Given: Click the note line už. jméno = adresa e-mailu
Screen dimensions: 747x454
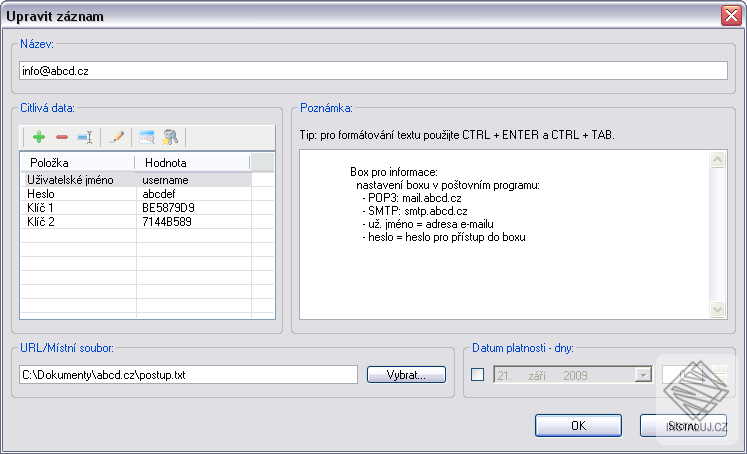Looking at the screenshot, I should (427, 224).
